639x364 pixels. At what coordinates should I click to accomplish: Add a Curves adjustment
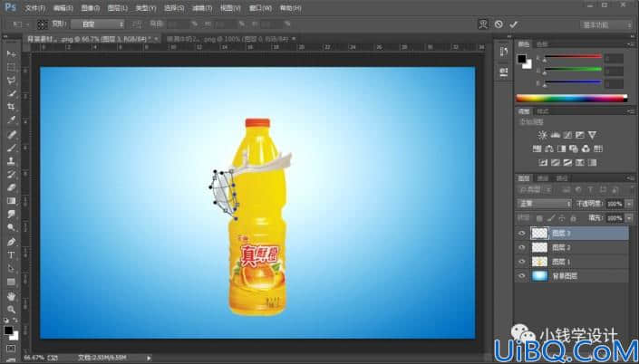pos(567,135)
